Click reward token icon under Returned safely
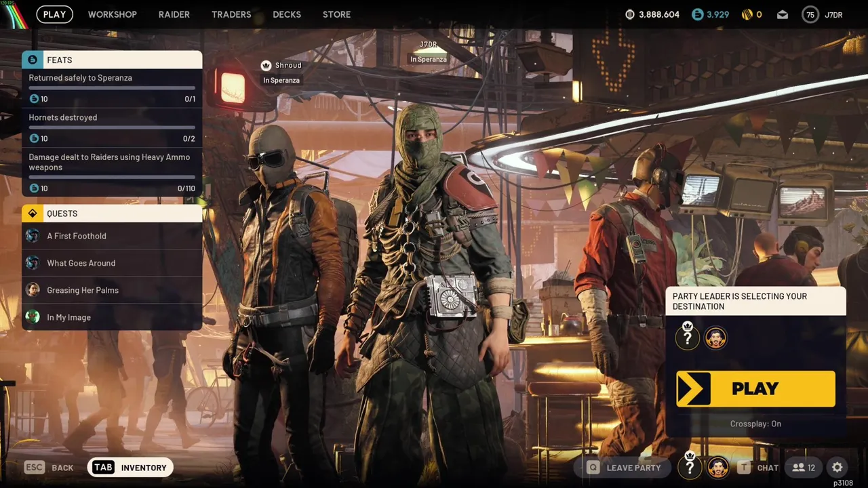Screen dimensions: 868x488 click(x=34, y=99)
